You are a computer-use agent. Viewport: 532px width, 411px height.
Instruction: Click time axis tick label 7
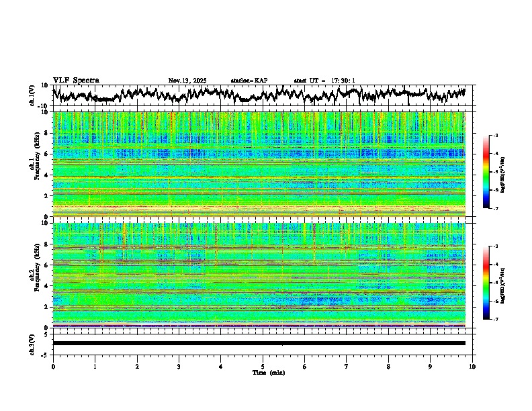347,367
